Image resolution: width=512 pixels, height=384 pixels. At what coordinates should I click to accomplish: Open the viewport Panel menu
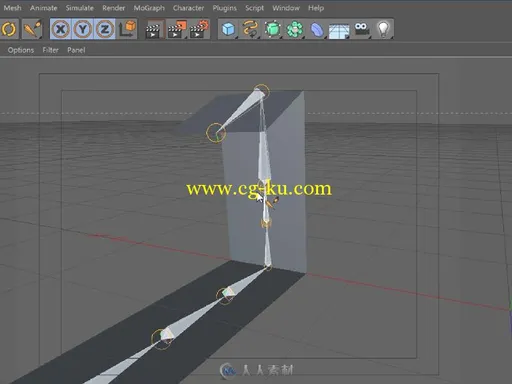coord(76,50)
